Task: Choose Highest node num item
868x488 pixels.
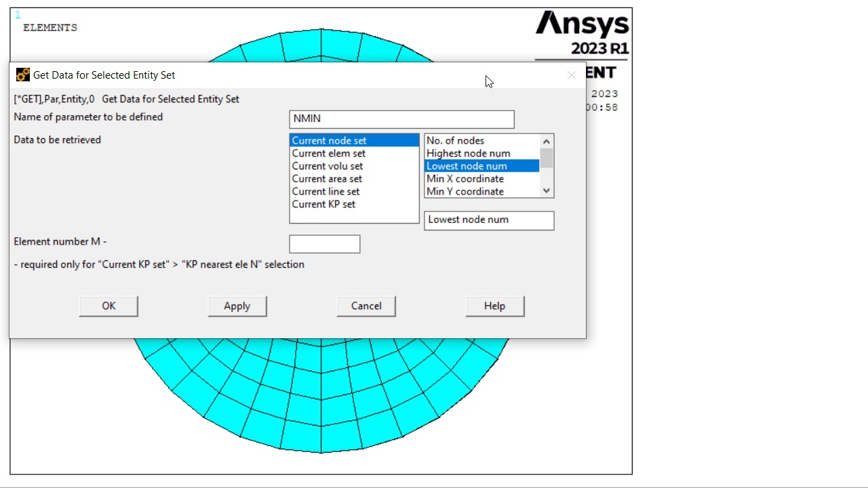Action: pyautogui.click(x=482, y=153)
